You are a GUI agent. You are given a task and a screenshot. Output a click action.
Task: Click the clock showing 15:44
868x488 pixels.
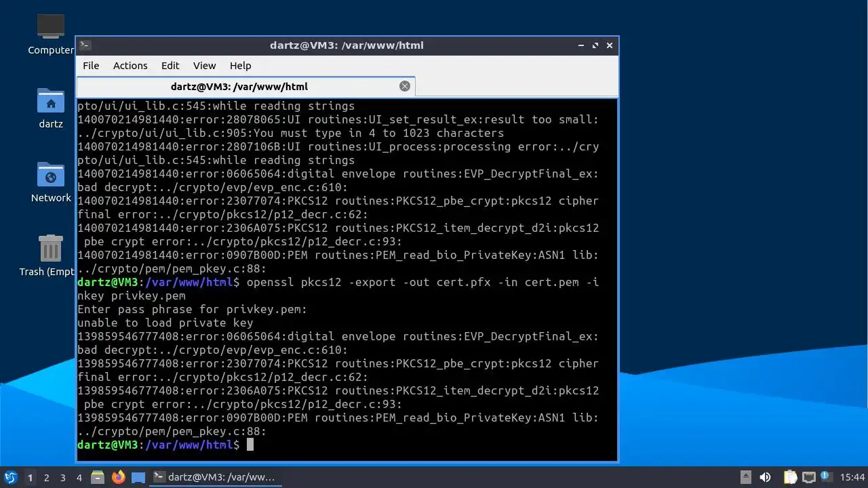pyautogui.click(x=852, y=477)
